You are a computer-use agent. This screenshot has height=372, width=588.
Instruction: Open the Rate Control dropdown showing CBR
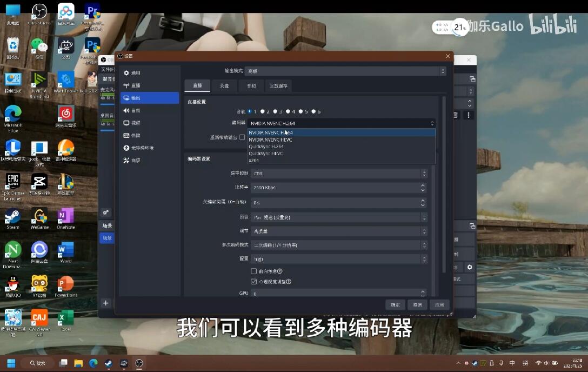339,173
